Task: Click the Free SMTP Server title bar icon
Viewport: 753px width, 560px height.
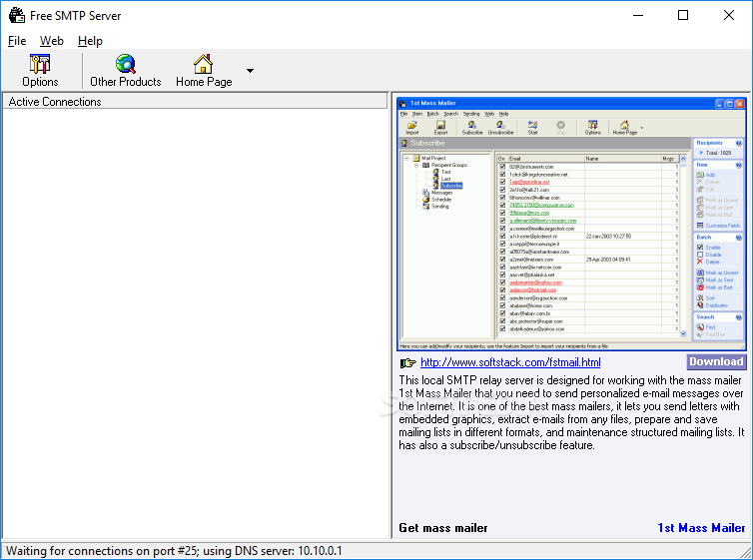Action: [17, 15]
